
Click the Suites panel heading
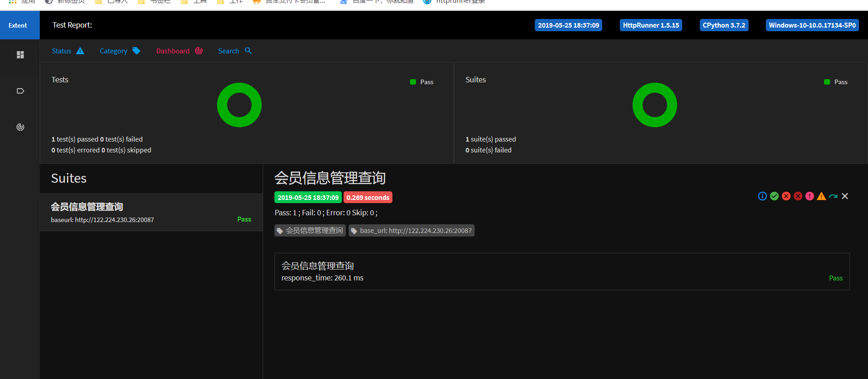pyautogui.click(x=69, y=178)
